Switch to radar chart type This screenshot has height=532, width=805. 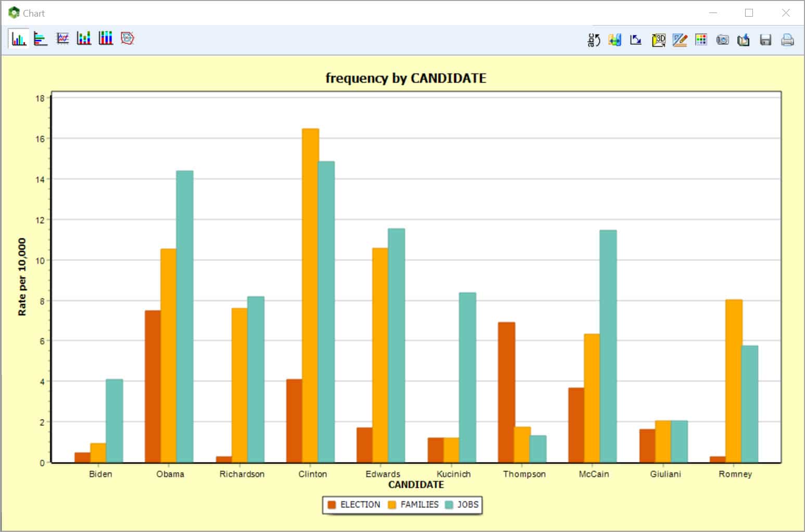(128, 39)
